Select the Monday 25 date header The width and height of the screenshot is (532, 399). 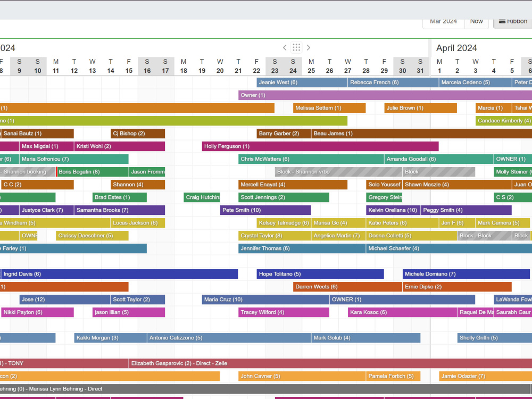311,66
